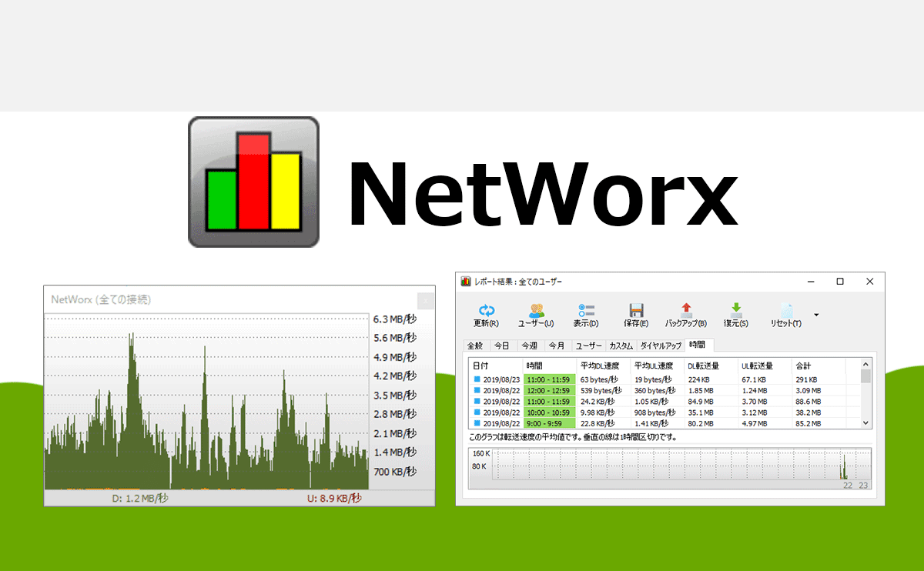
Task: Select the 9:00 - 9:59 time cell
Action: coord(549,422)
